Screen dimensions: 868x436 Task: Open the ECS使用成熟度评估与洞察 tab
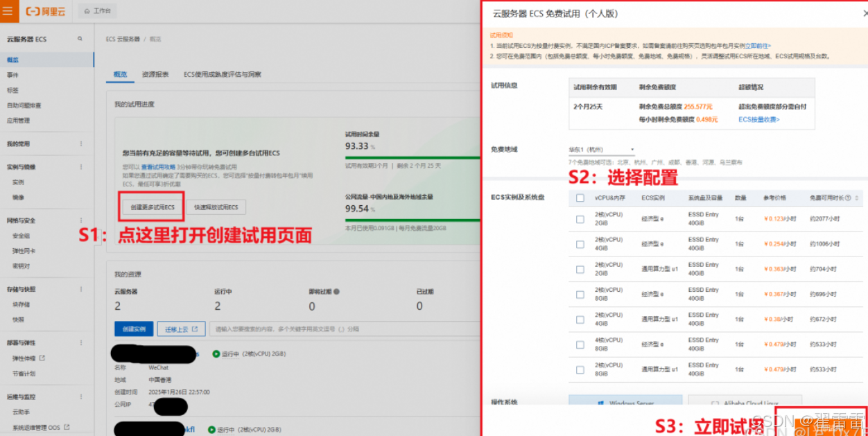pyautogui.click(x=222, y=74)
